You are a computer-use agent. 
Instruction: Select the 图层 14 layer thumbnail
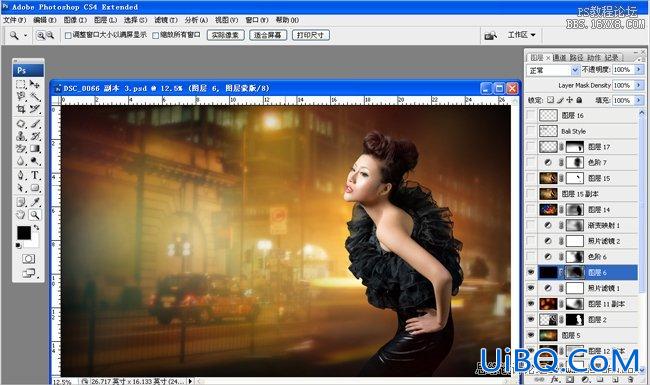point(548,210)
